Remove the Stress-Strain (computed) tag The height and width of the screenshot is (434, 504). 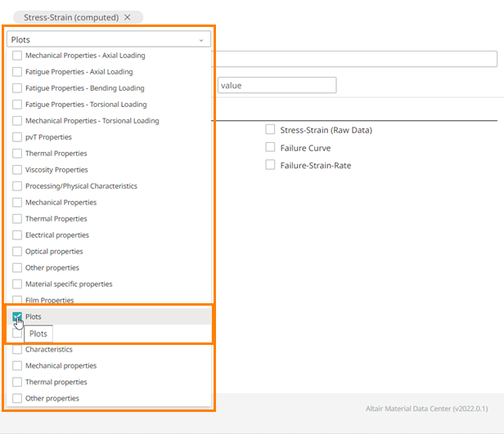(x=128, y=17)
